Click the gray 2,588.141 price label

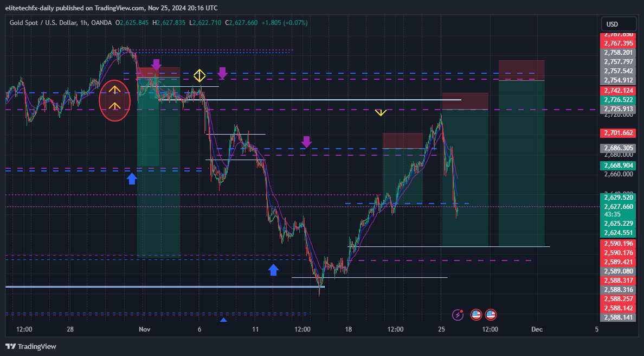point(618,317)
